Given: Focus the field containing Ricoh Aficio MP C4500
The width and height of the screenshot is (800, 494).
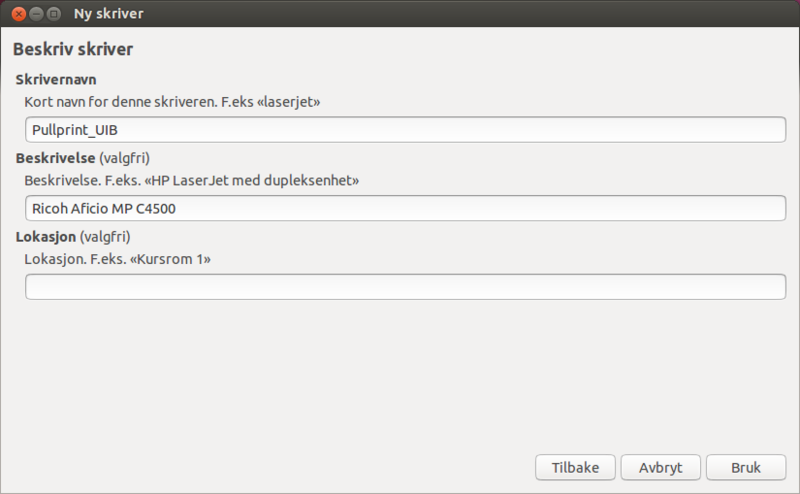Looking at the screenshot, I should pos(405,208).
